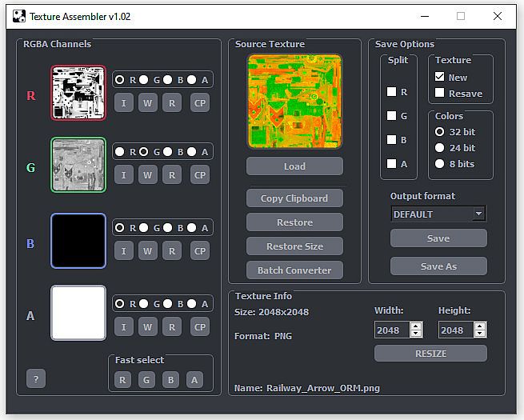
Task: Click the Batch Converter button
Action: tap(294, 270)
